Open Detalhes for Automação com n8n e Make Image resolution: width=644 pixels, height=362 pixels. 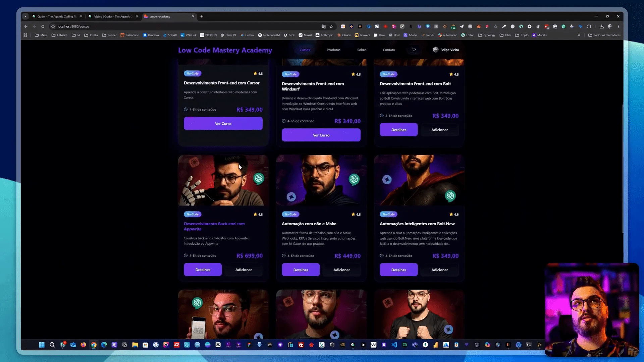(x=301, y=270)
